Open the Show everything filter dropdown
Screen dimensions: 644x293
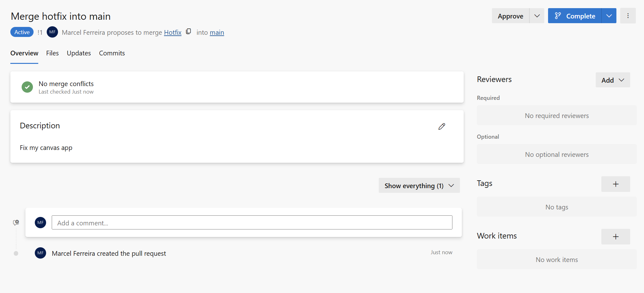click(x=419, y=185)
